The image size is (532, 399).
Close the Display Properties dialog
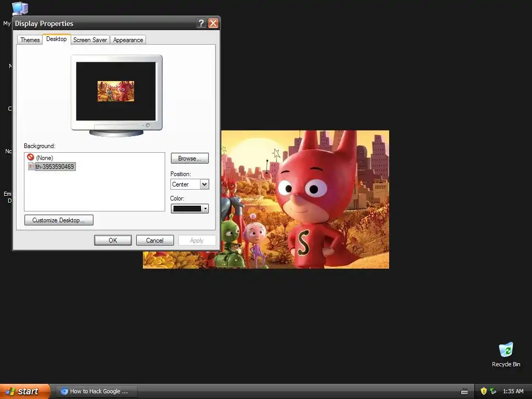(x=213, y=23)
